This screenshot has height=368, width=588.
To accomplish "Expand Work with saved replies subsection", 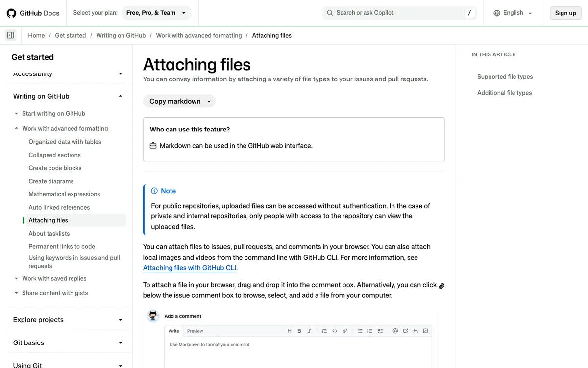I will coord(16,279).
